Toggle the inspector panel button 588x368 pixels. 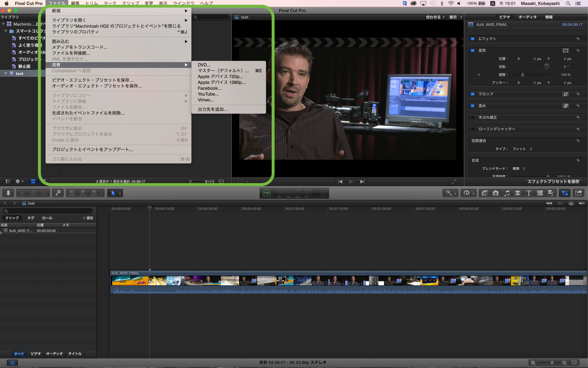tap(564, 193)
